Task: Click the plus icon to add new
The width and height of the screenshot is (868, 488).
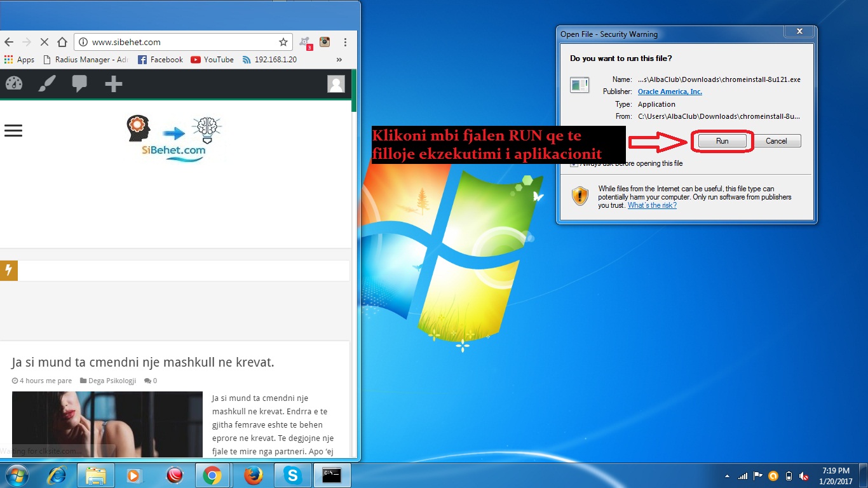Action: point(113,83)
